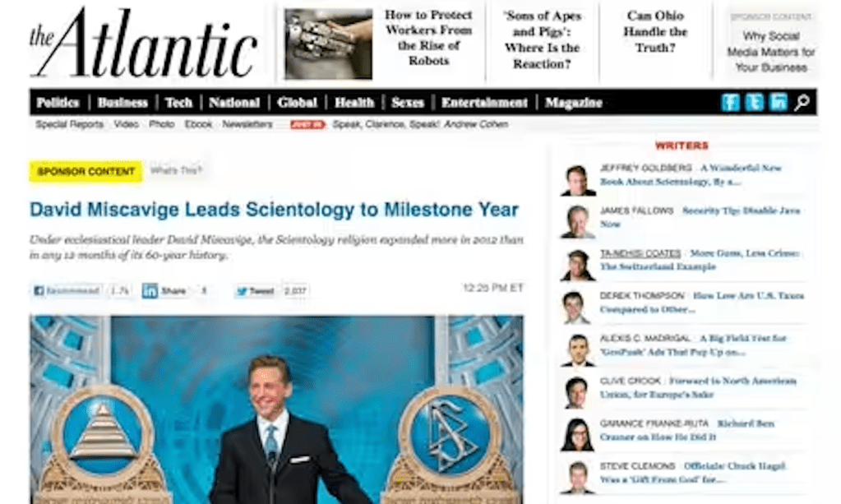Open search with the magnifier icon
Image resolution: width=841 pixels, height=504 pixels.
(802, 103)
